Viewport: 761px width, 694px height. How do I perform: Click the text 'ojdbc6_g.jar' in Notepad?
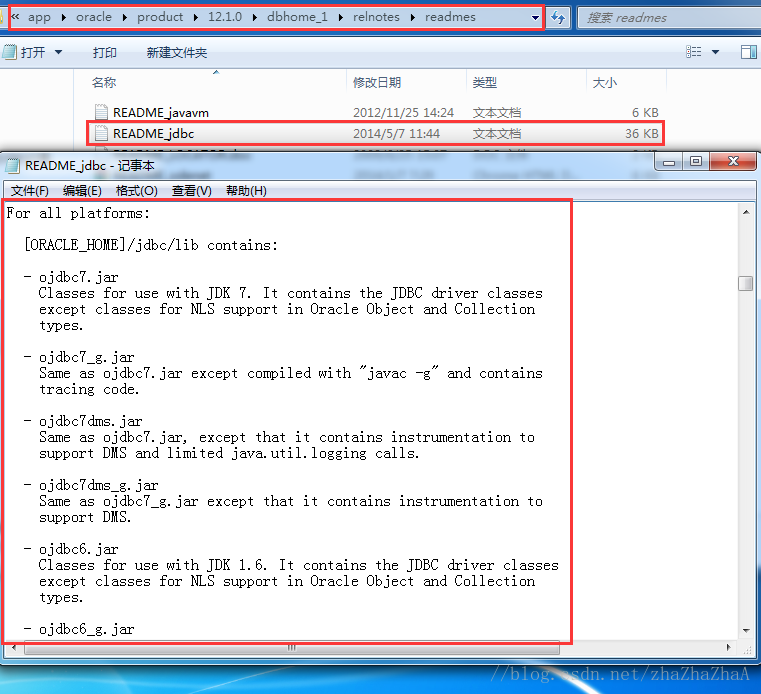tap(86, 629)
